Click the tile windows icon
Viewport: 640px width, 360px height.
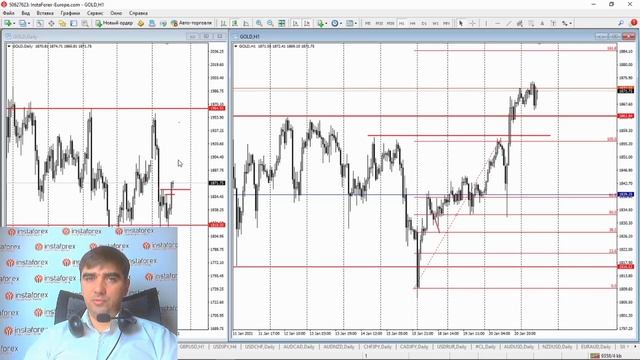pyautogui.click(x=282, y=23)
